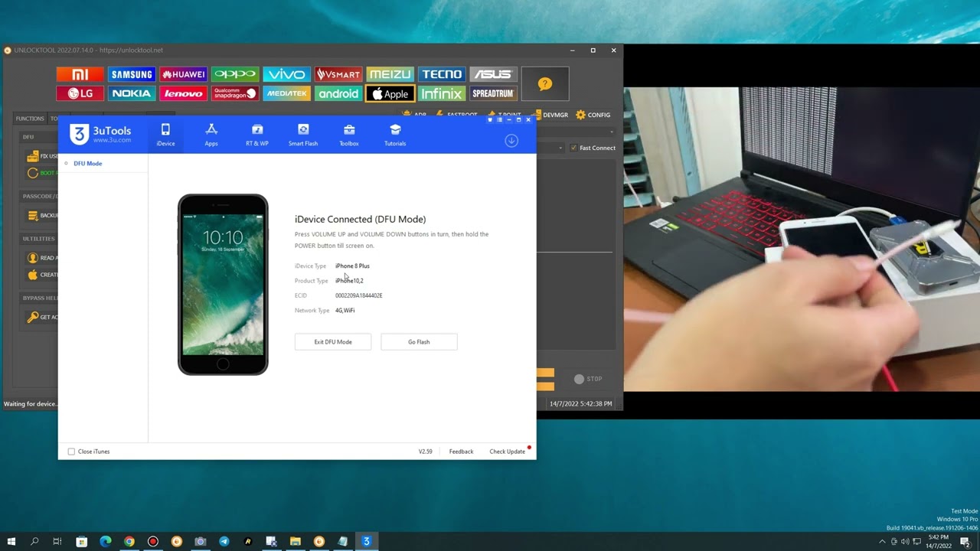Image resolution: width=980 pixels, height=551 pixels.
Task: Select the Meizu brand in UnlockTool
Action: pyautogui.click(x=390, y=74)
